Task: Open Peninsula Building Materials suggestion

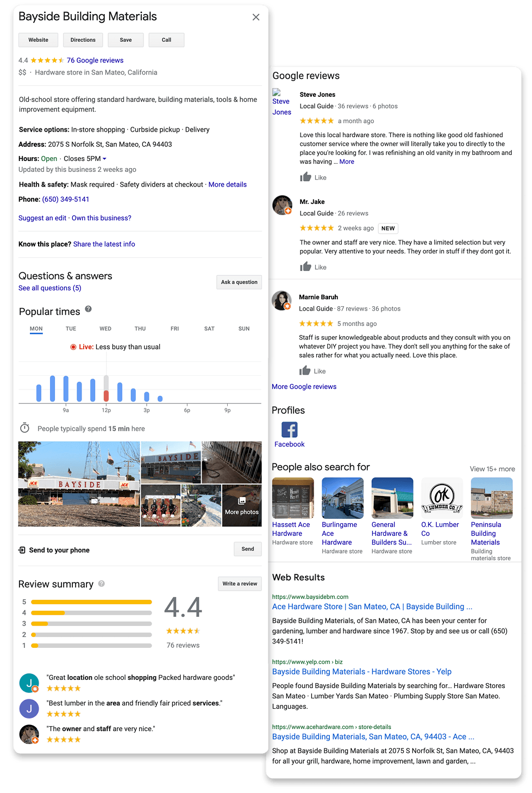Action: (x=492, y=519)
